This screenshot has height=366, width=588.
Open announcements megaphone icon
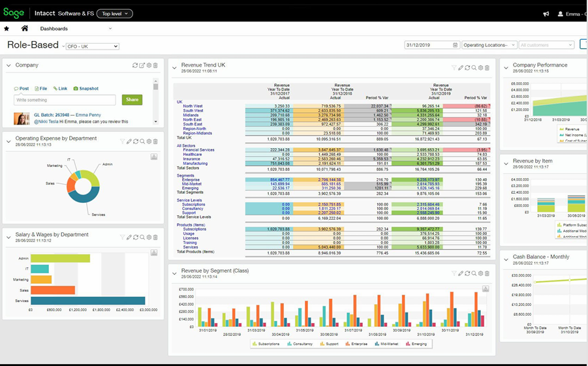[546, 14]
